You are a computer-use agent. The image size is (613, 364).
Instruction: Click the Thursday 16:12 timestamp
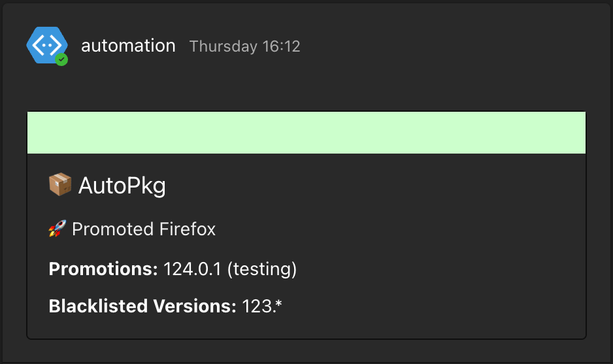(x=244, y=46)
